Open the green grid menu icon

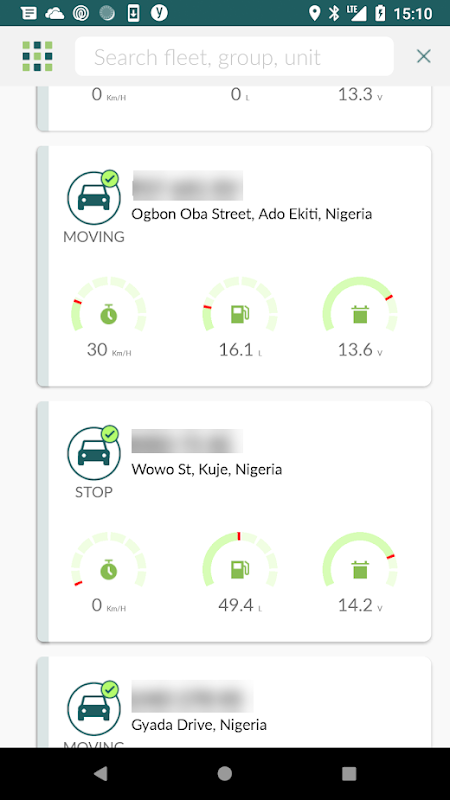pos(37,56)
